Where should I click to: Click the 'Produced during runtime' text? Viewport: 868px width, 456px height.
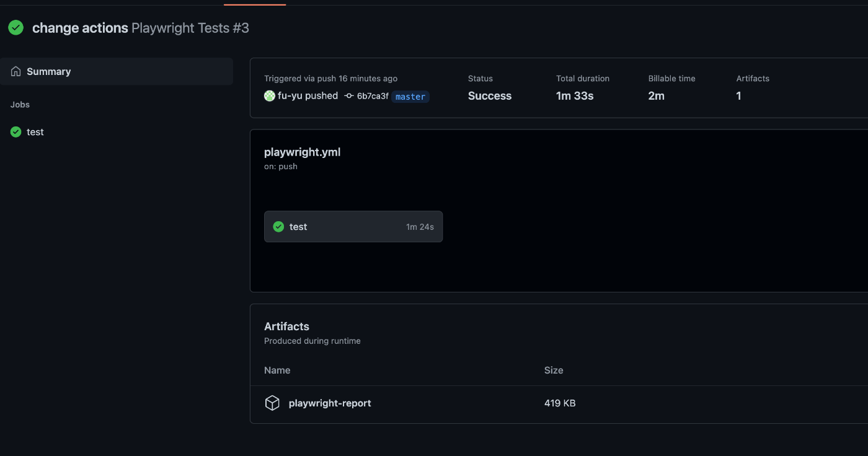point(312,341)
